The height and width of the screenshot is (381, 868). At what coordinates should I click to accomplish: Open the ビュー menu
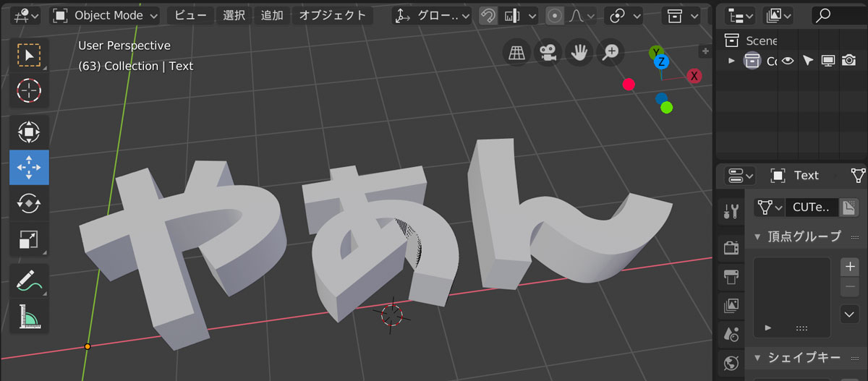191,15
